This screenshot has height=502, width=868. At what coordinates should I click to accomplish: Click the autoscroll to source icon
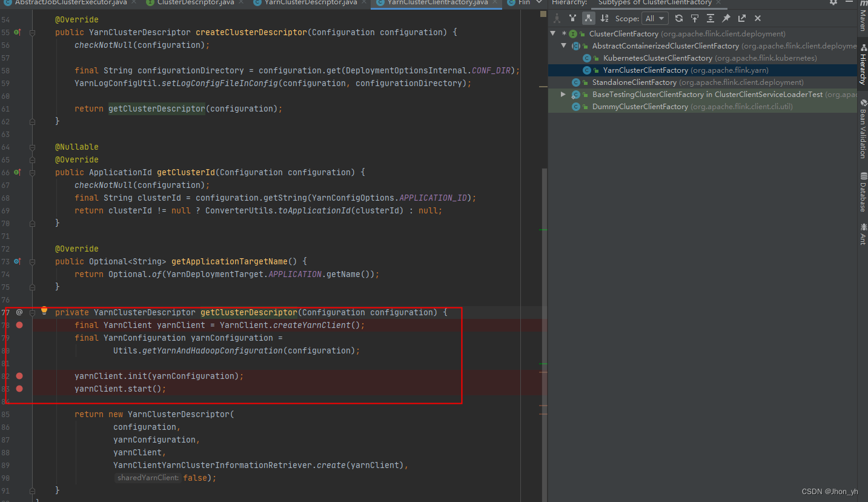click(x=695, y=18)
